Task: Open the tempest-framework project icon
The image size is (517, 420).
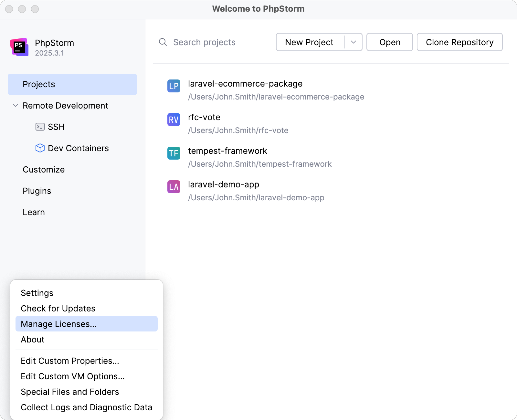Action: pyautogui.click(x=174, y=153)
